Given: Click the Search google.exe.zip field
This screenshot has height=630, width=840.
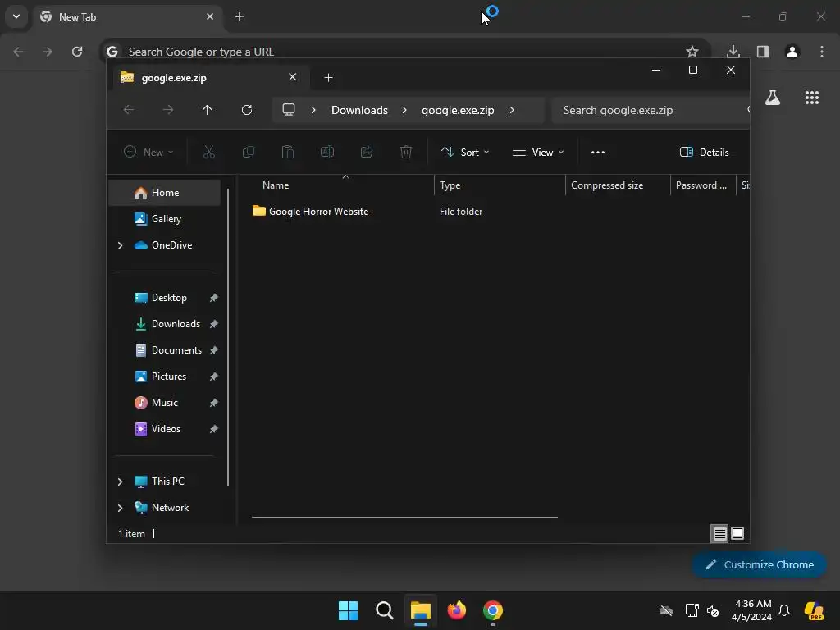Looking at the screenshot, I should (651, 110).
